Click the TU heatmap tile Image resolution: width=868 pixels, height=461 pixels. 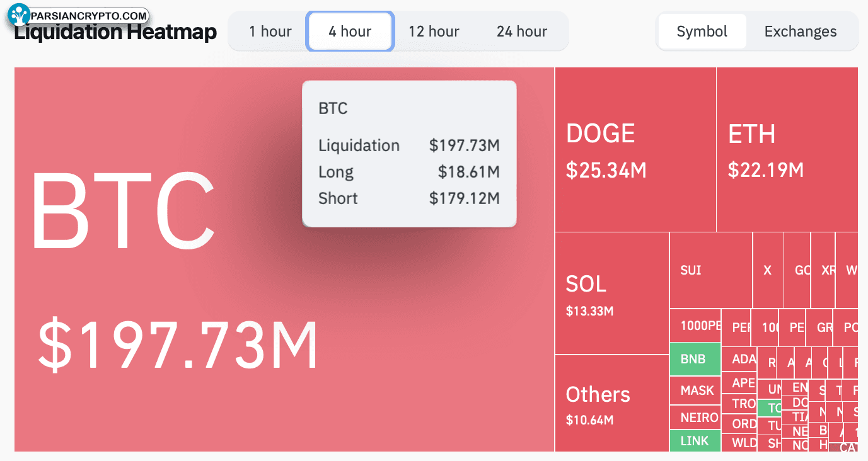(x=770, y=426)
